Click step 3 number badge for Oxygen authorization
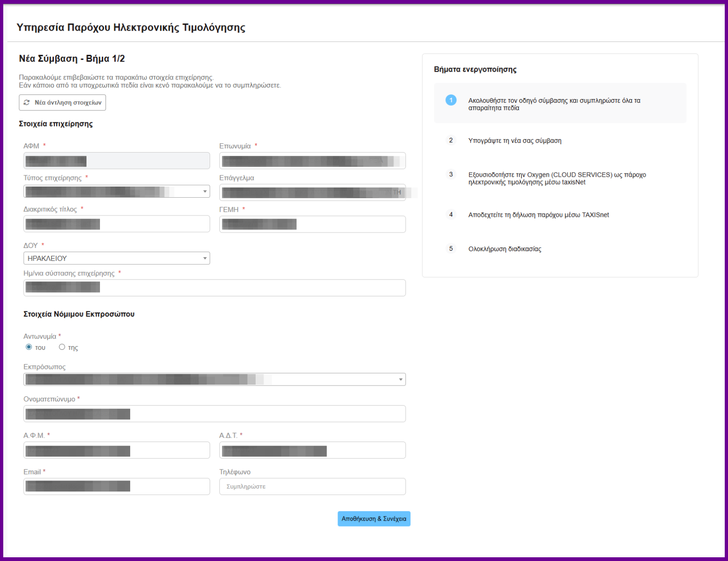The height and width of the screenshot is (561, 728). pos(450,174)
